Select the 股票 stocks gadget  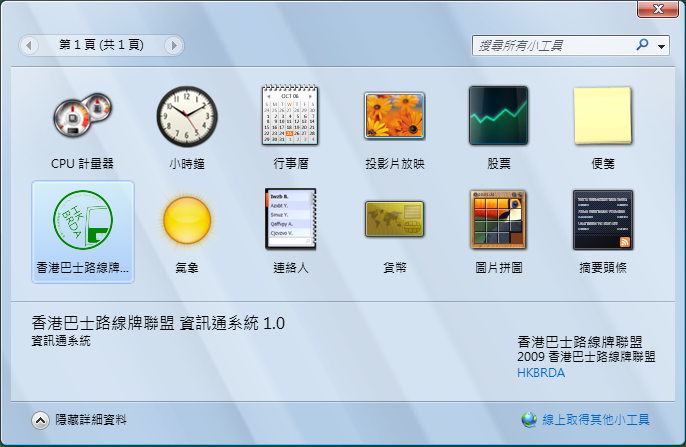click(x=498, y=115)
